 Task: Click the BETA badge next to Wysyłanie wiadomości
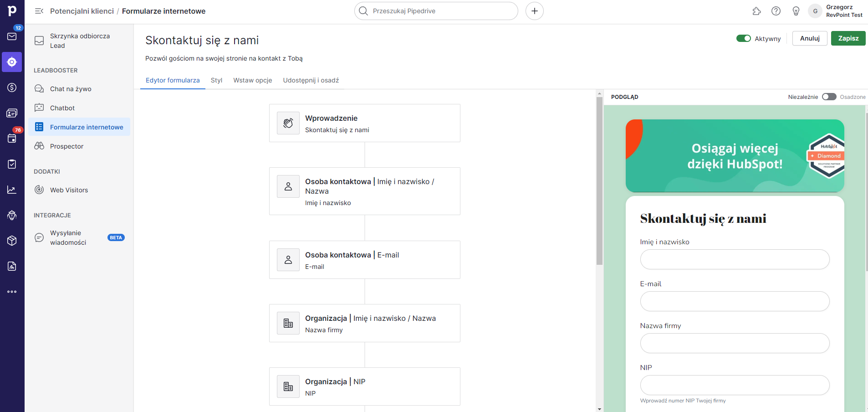pos(116,237)
